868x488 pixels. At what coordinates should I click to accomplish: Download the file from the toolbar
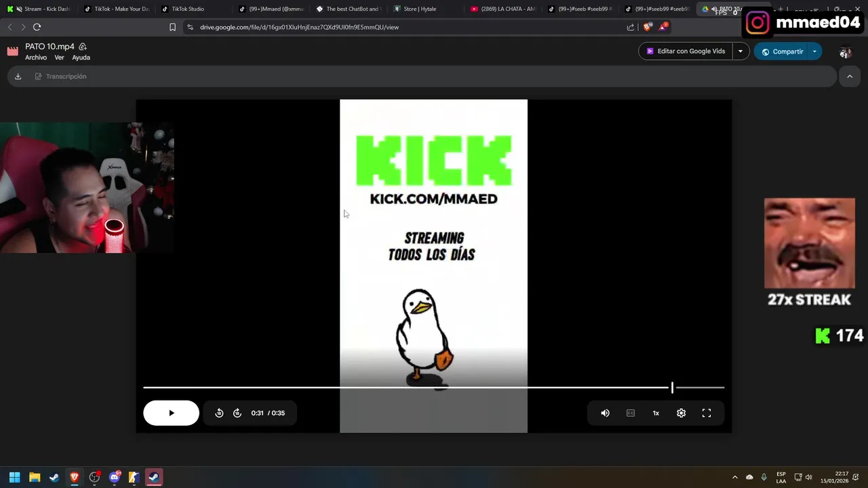(18, 77)
